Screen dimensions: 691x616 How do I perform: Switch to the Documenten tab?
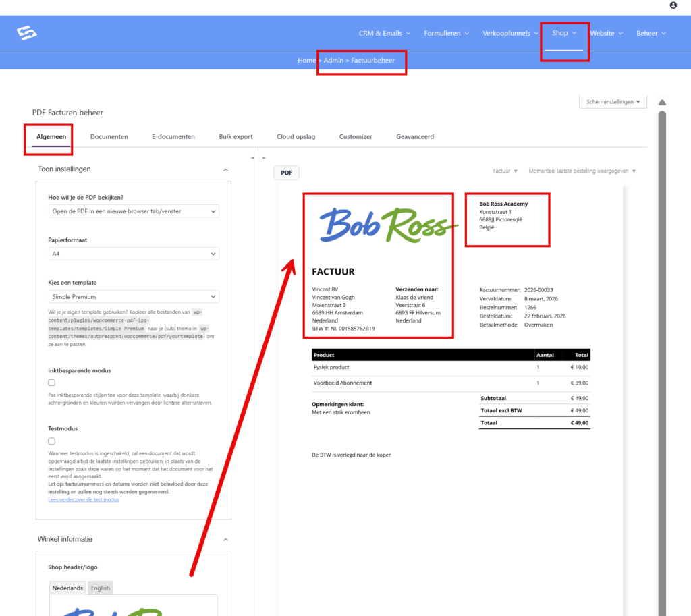(109, 136)
